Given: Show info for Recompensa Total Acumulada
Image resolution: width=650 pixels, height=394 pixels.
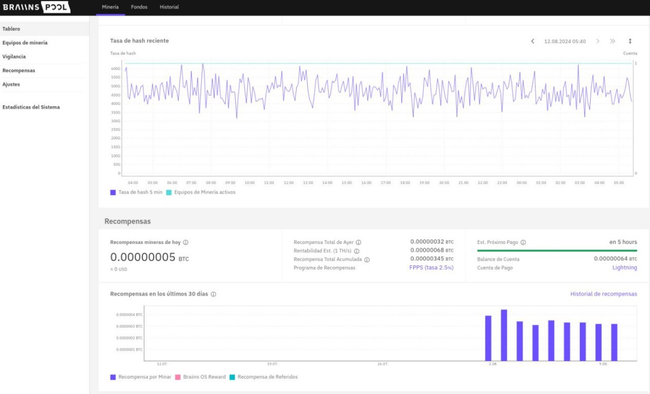Looking at the screenshot, I should [367, 260].
